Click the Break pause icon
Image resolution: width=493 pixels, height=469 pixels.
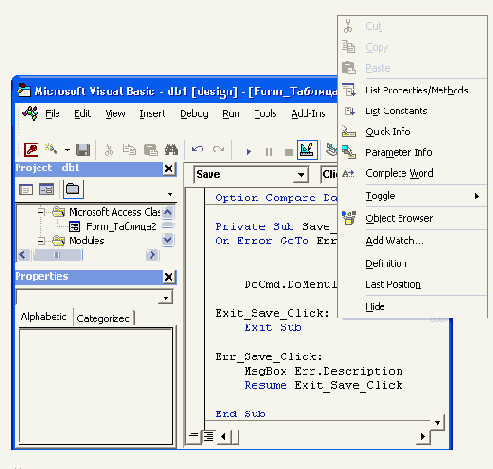pos(269,152)
